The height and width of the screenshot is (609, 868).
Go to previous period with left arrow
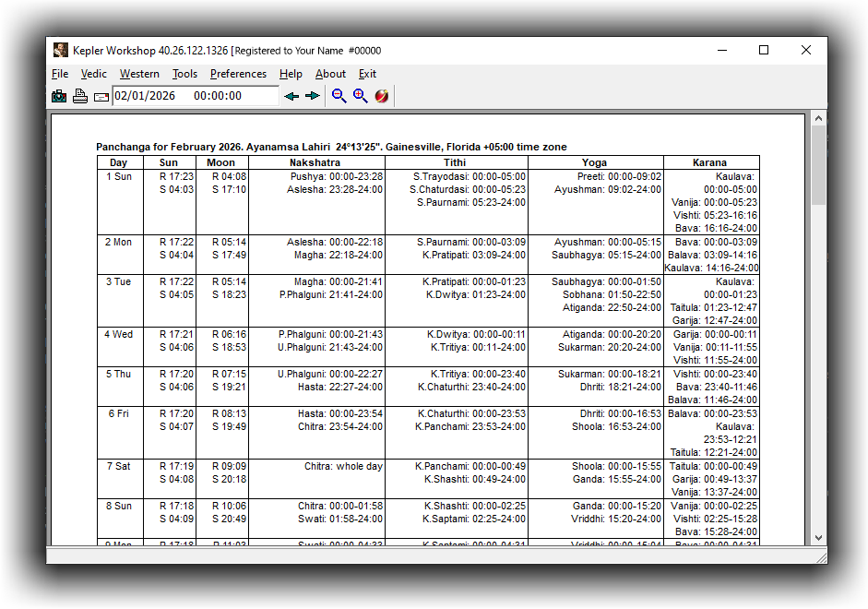[291, 96]
